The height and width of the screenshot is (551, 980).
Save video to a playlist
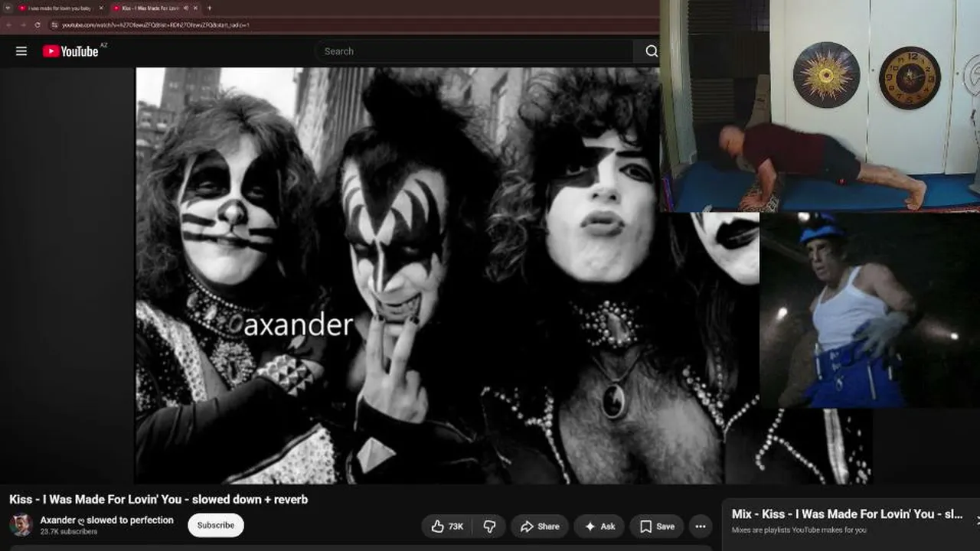657,527
